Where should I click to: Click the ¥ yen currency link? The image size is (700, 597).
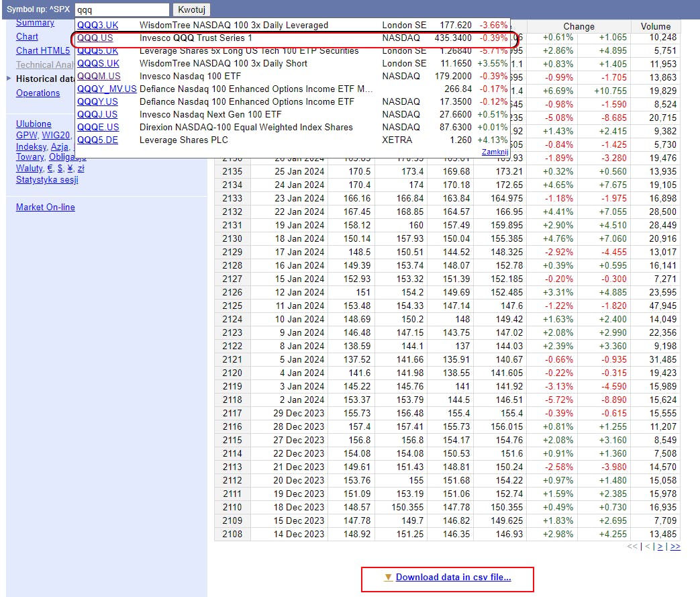pyautogui.click(x=70, y=169)
